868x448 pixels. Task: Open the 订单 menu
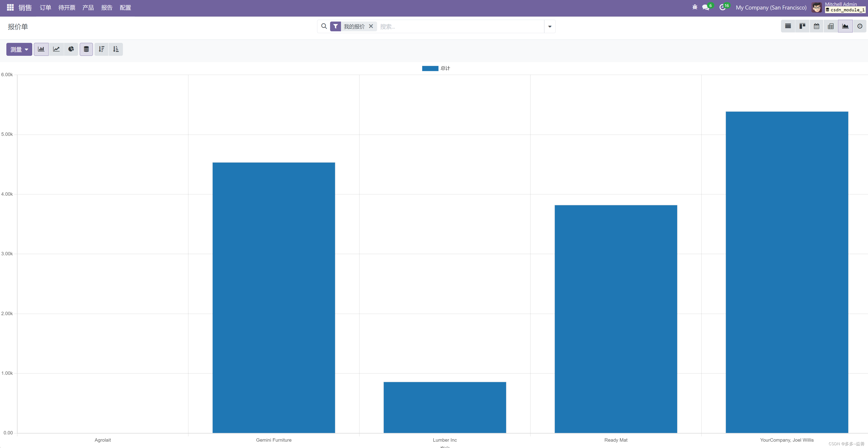coord(45,7)
